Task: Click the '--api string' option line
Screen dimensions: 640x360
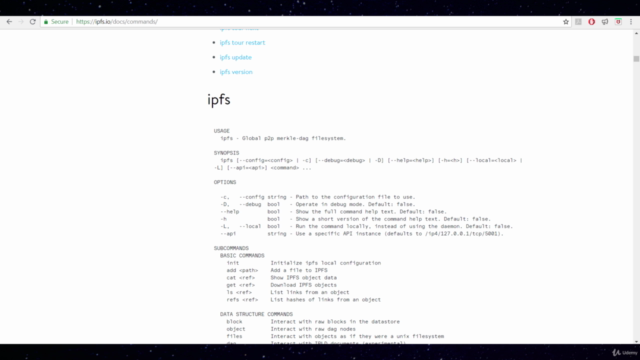Action: tap(362, 233)
